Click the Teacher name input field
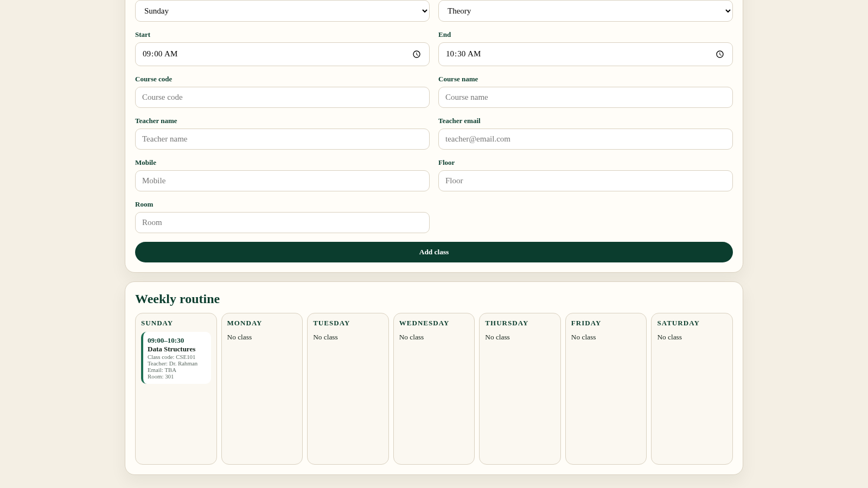The height and width of the screenshot is (488, 868). click(x=282, y=139)
